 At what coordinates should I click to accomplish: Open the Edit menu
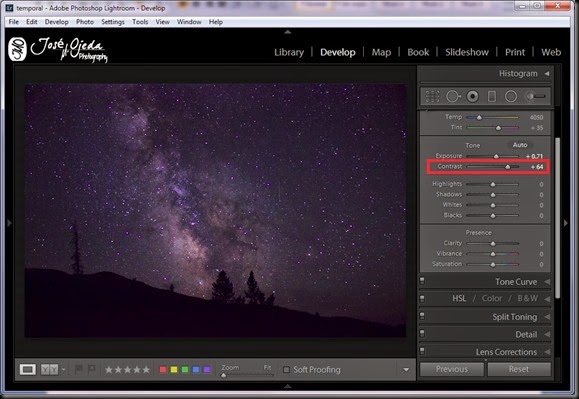click(32, 22)
